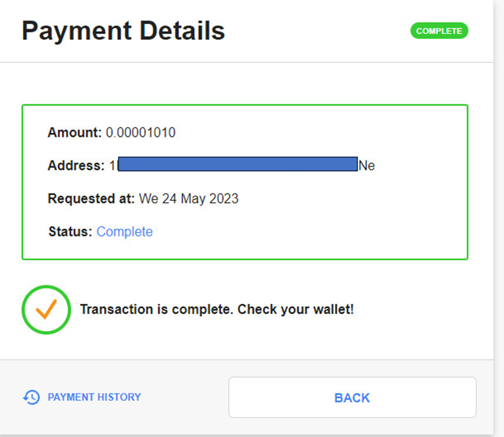The image size is (504, 437).
Task: Click the blue redacted address bar
Action: point(238,164)
